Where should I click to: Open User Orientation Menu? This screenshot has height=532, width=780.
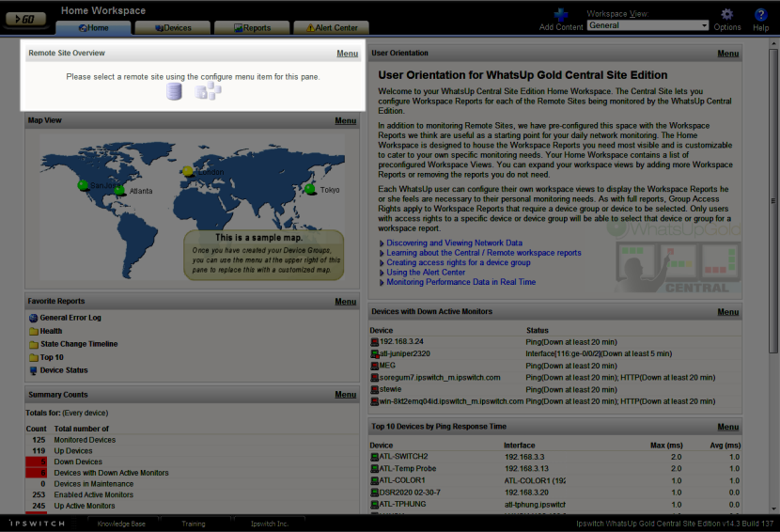(x=727, y=54)
